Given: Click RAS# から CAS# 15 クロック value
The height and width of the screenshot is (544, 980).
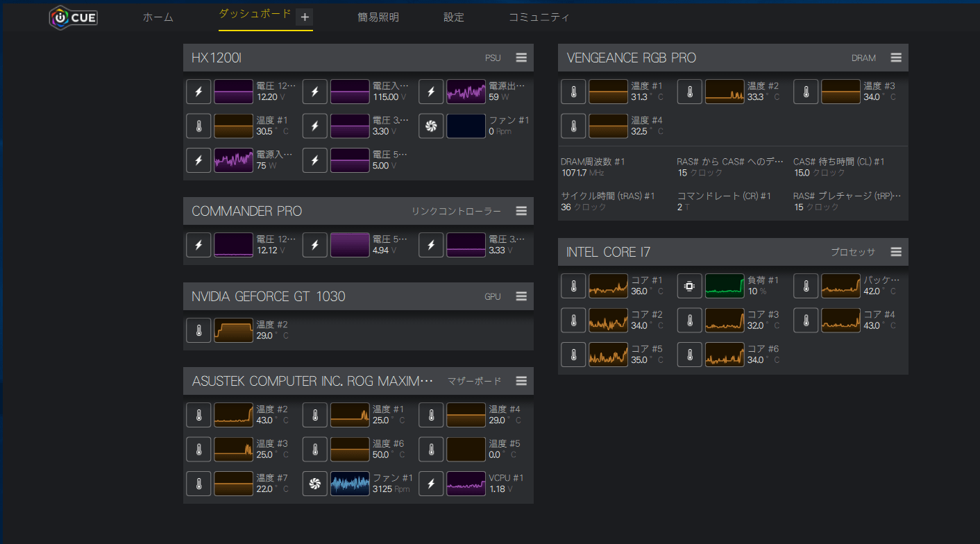Looking at the screenshot, I should click(x=700, y=172).
